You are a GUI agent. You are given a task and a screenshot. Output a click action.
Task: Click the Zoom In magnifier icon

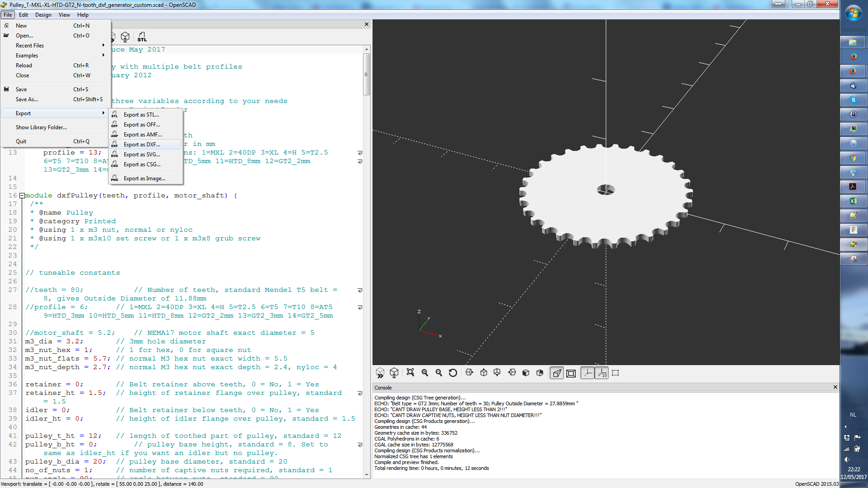(x=425, y=373)
